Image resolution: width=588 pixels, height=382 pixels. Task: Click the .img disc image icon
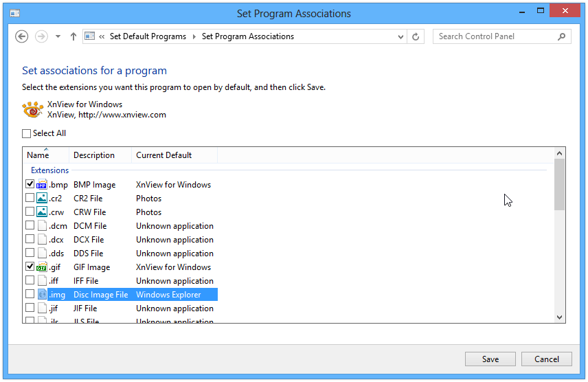point(42,295)
